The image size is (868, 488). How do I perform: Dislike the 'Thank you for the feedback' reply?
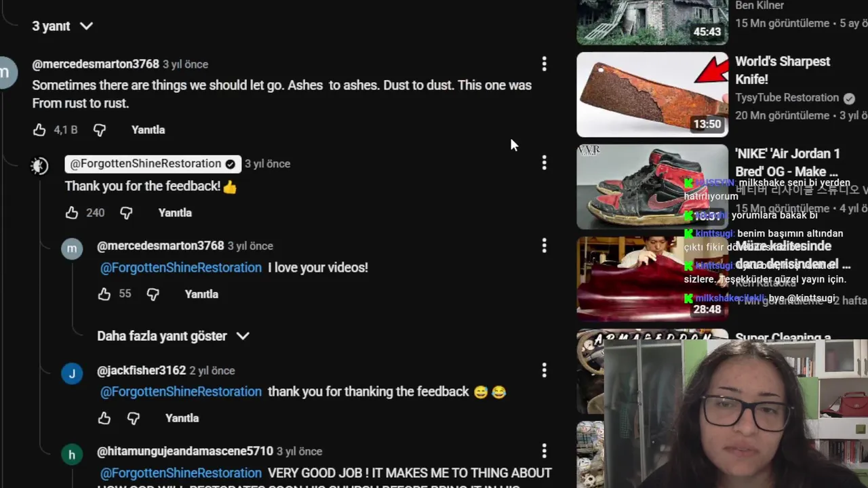[x=126, y=213]
